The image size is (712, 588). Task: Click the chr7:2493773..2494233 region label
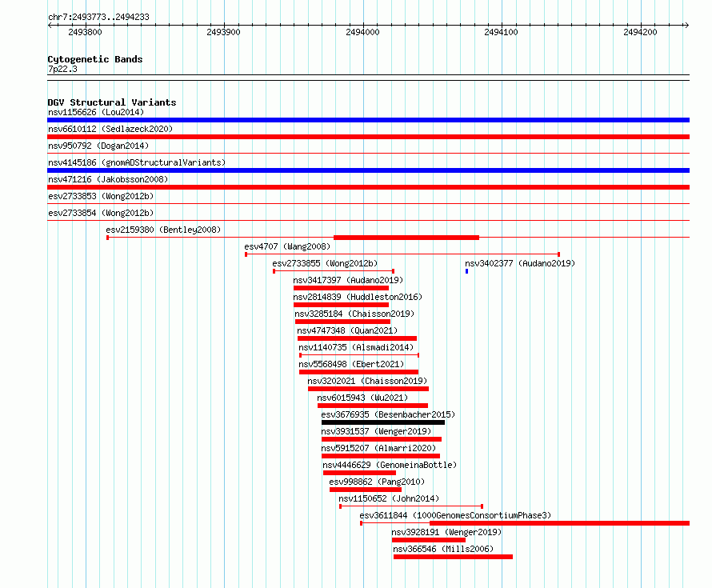(98, 17)
